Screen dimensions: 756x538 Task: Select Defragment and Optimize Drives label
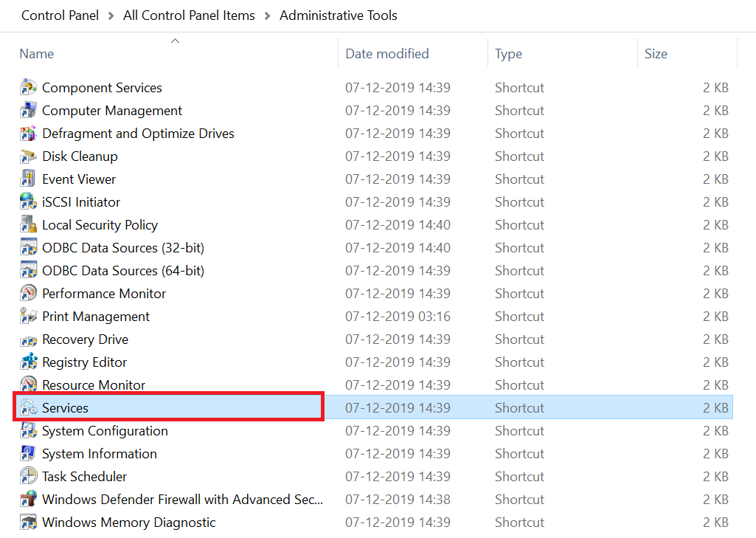pyautogui.click(x=139, y=134)
